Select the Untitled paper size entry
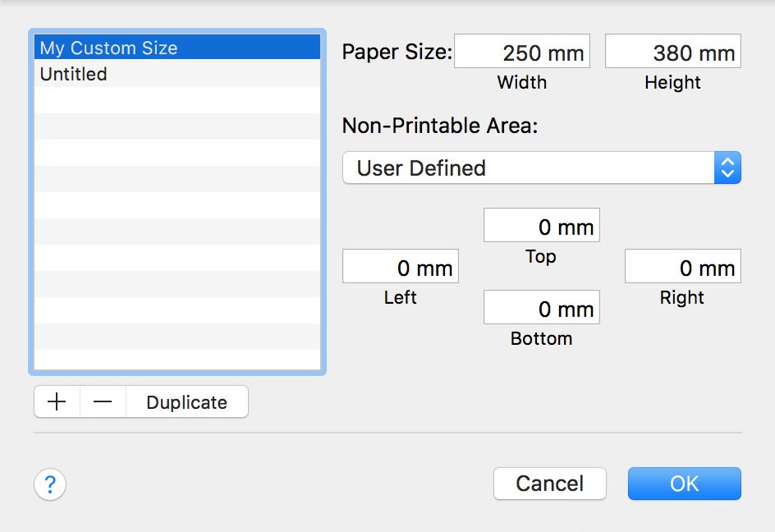Screen dimensions: 775x532 (x=177, y=74)
